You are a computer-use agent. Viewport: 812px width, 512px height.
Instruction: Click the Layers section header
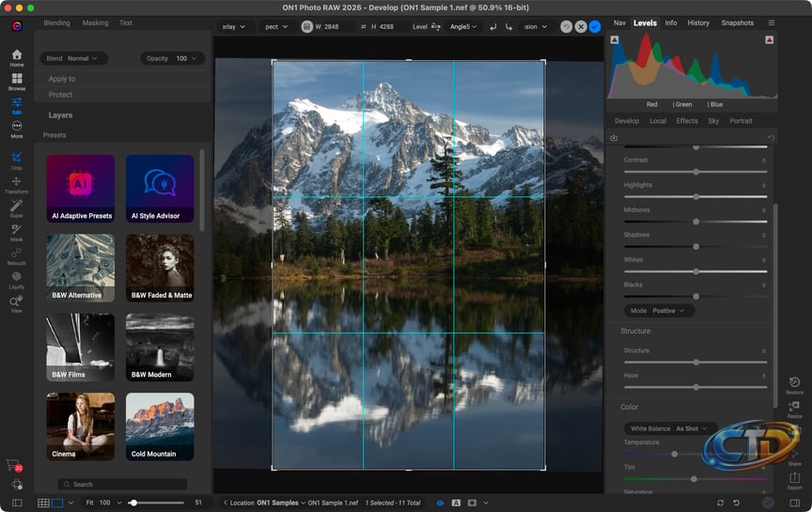pyautogui.click(x=60, y=116)
